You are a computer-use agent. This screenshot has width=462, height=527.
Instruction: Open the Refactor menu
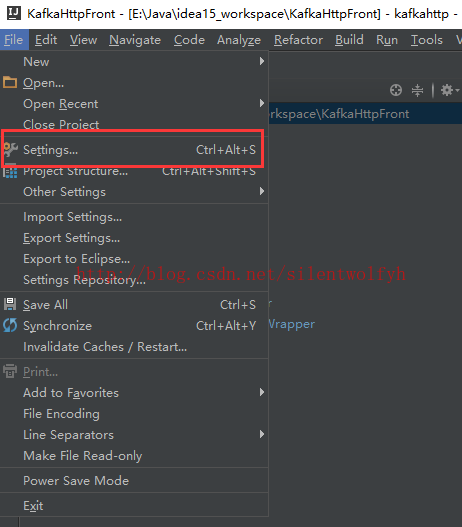click(x=298, y=40)
